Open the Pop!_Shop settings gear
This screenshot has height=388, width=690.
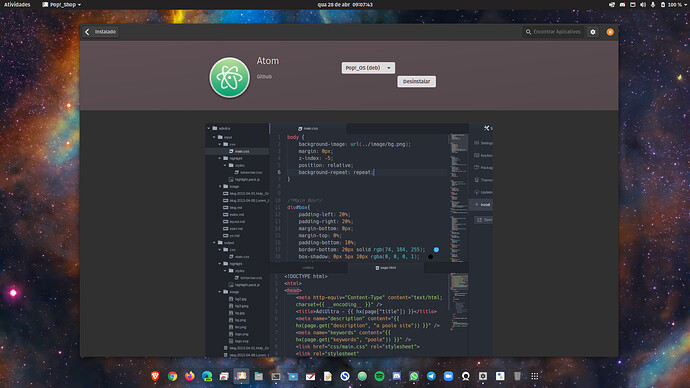tap(593, 32)
